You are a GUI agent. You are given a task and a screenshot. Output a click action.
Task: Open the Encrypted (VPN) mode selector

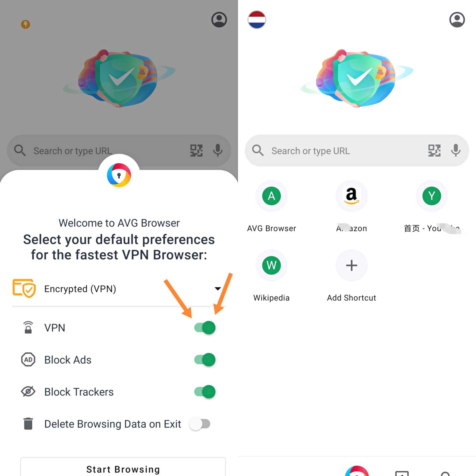point(119,289)
